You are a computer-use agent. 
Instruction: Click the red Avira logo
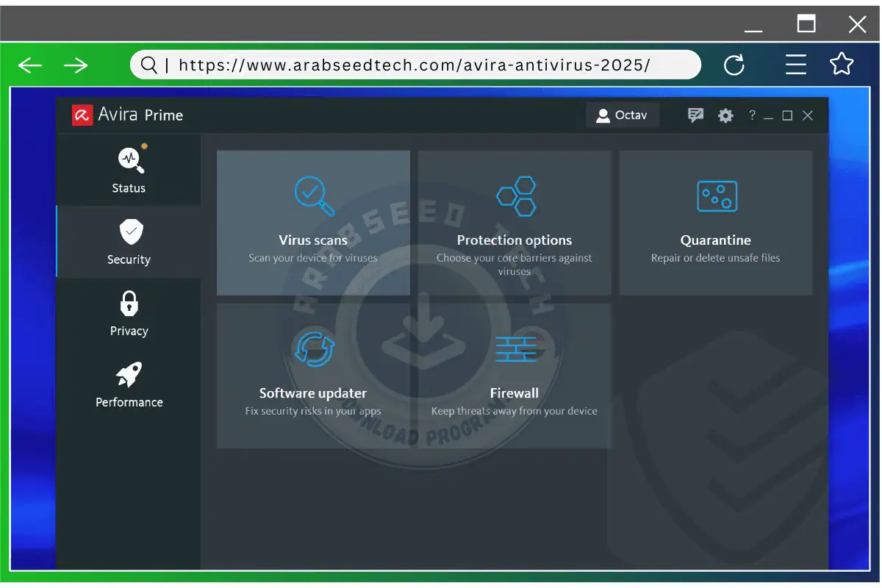coord(82,115)
